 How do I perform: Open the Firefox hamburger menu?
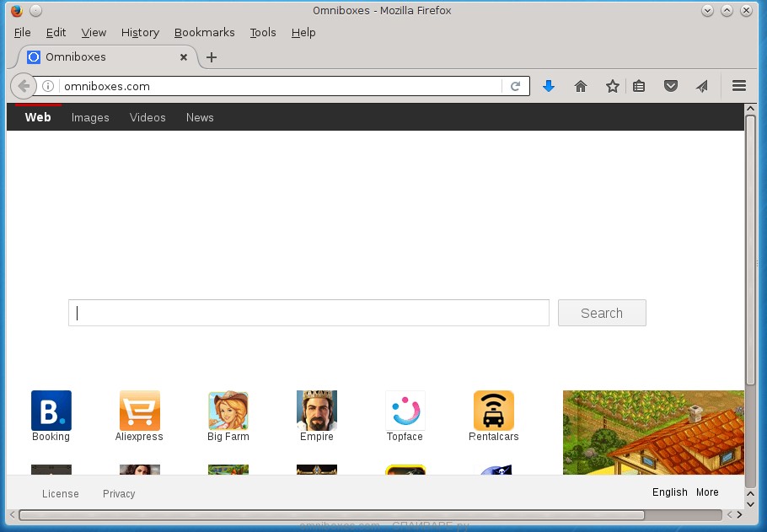[x=738, y=85]
